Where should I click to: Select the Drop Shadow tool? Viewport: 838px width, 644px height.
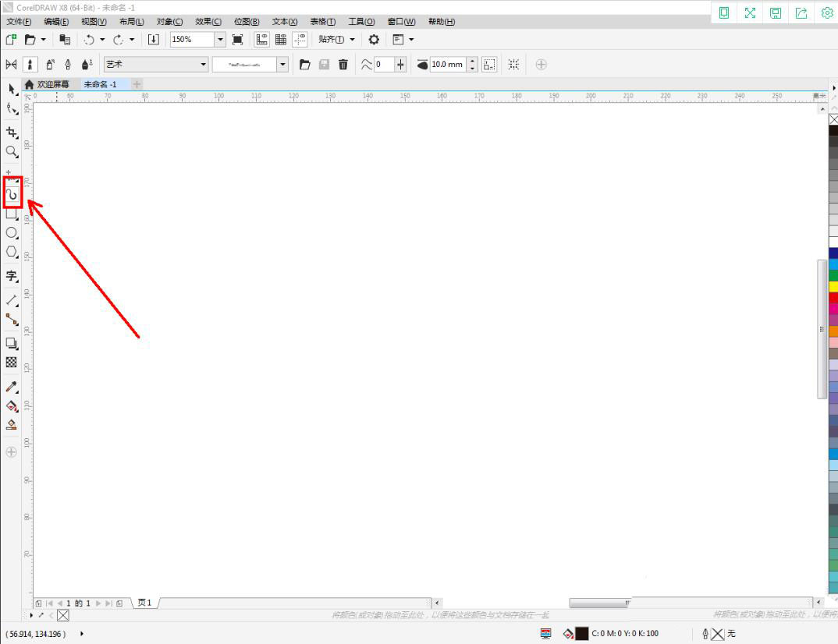pyautogui.click(x=11, y=343)
